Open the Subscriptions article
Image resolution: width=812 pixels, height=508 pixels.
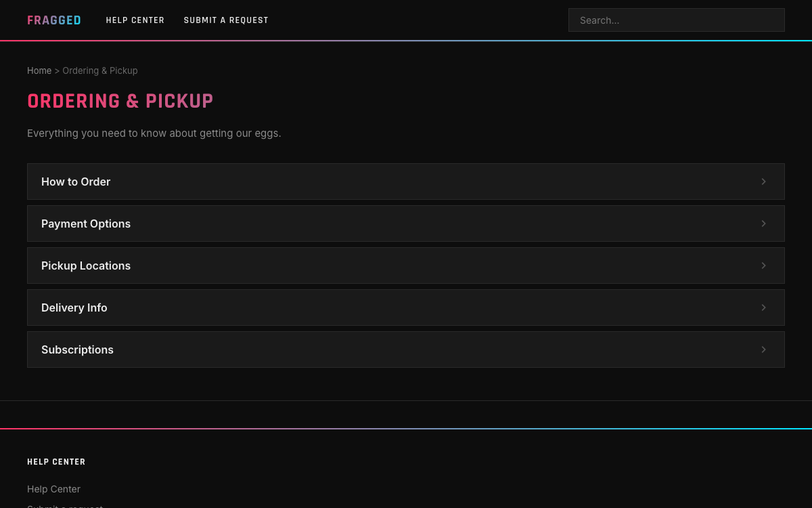406,350
